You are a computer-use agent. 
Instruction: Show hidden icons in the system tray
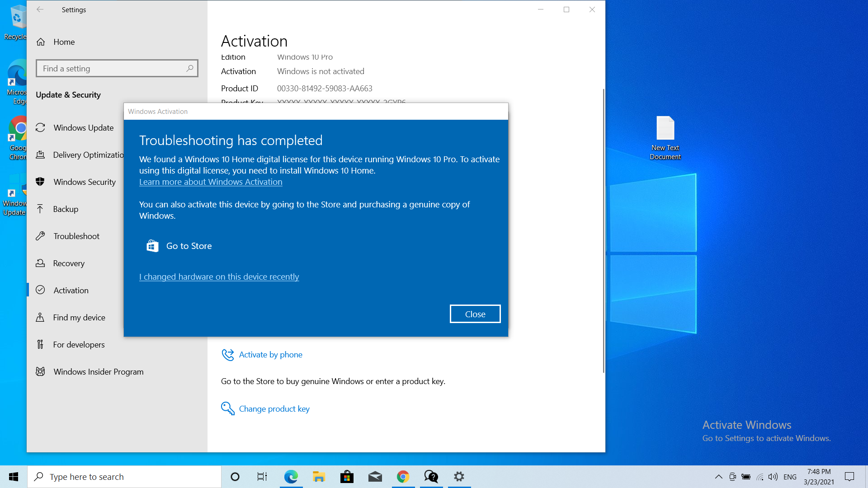[718, 477]
